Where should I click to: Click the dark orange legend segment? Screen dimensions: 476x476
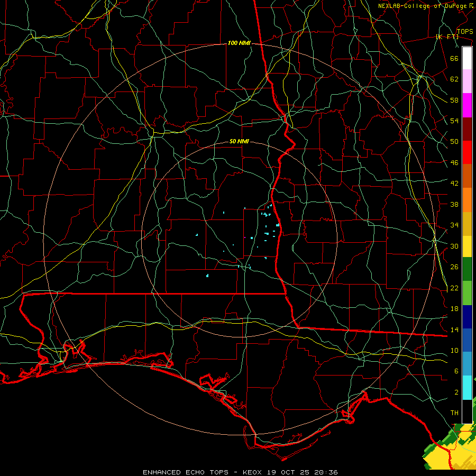pyautogui.click(x=467, y=176)
